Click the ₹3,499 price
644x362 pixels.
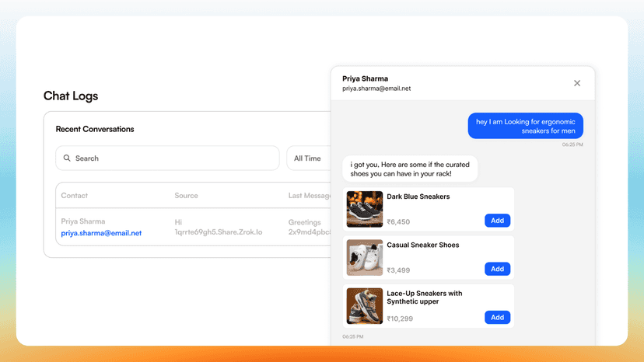point(398,270)
